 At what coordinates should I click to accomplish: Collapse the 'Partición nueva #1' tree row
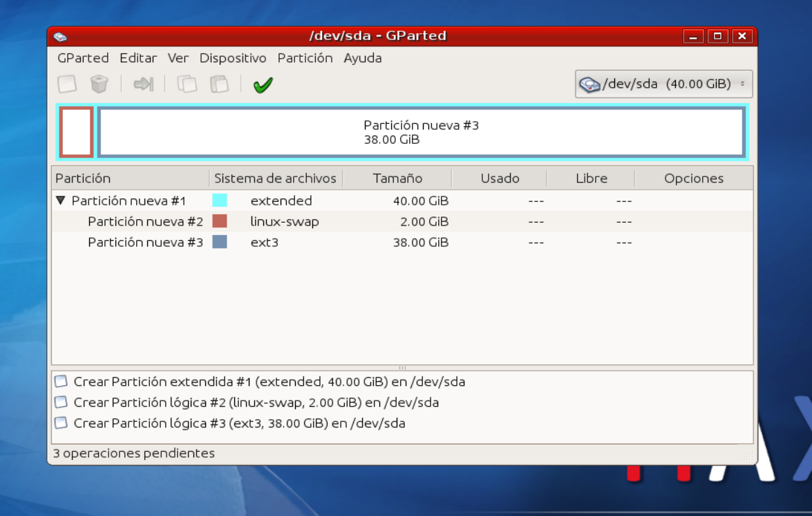(x=61, y=201)
